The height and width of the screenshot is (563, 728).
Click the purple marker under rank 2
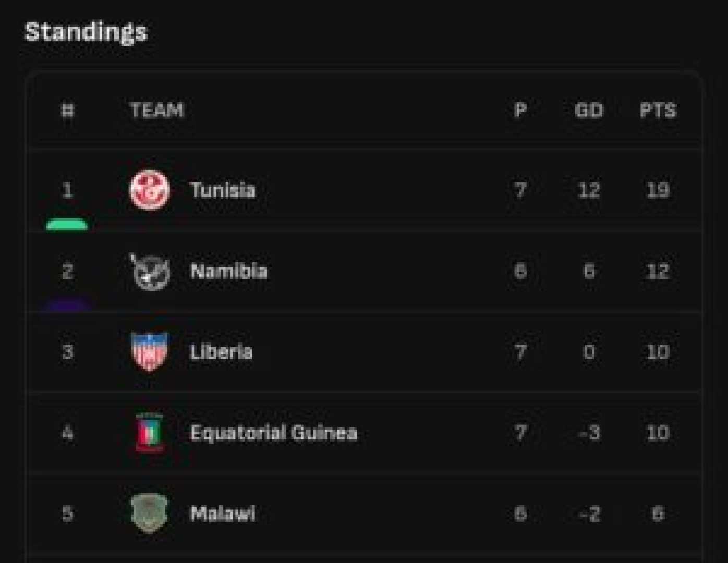pos(67,305)
